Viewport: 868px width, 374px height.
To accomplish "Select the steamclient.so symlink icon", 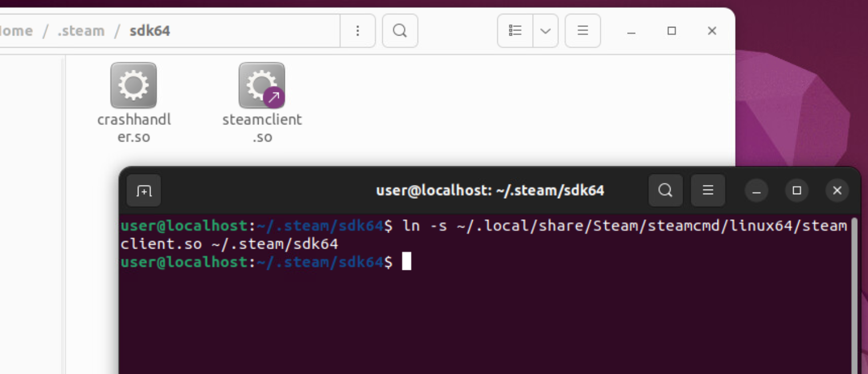I will (x=261, y=85).
